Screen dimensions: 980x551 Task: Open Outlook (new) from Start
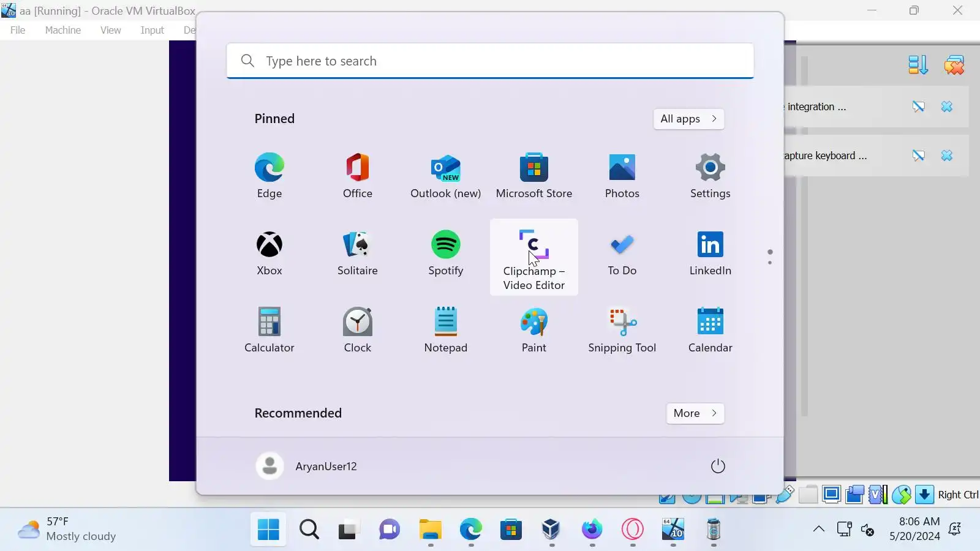[x=446, y=176]
